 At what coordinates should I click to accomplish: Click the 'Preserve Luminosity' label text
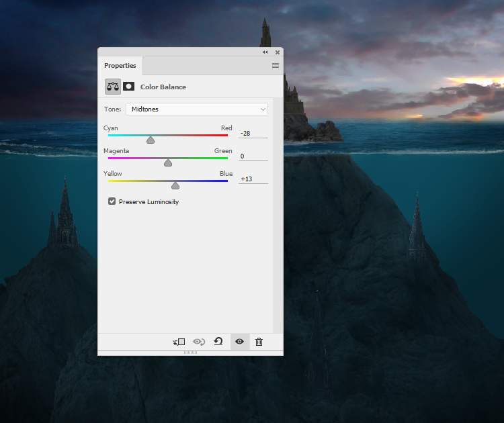[x=149, y=201]
